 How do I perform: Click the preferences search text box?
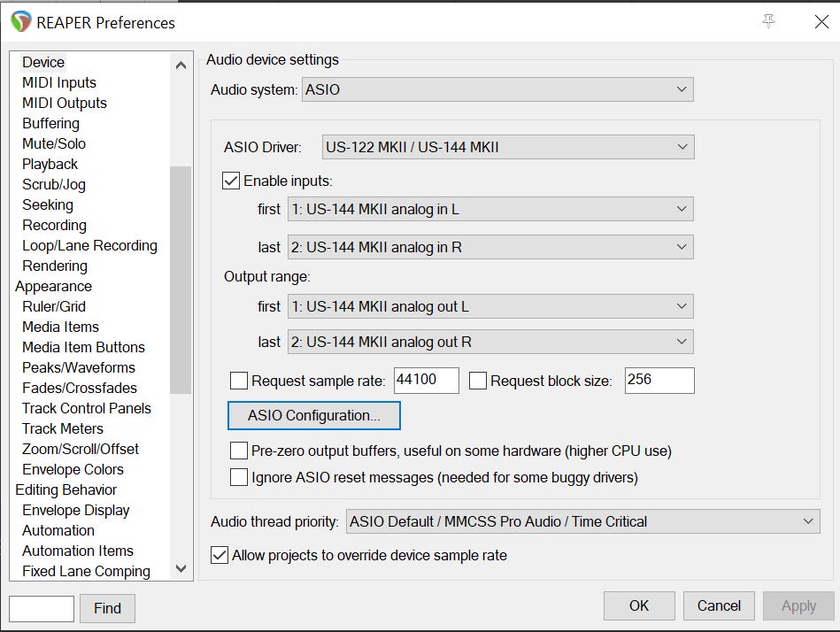pos(42,608)
